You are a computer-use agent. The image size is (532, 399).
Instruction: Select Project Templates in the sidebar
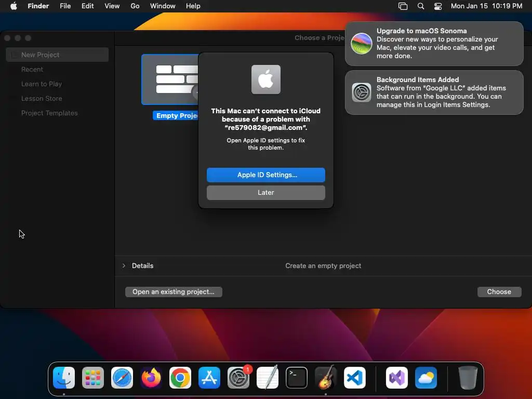click(x=57, y=113)
